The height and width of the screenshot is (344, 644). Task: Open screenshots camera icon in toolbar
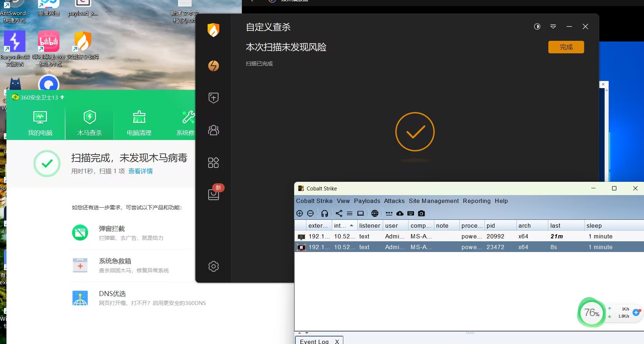pyautogui.click(x=421, y=213)
